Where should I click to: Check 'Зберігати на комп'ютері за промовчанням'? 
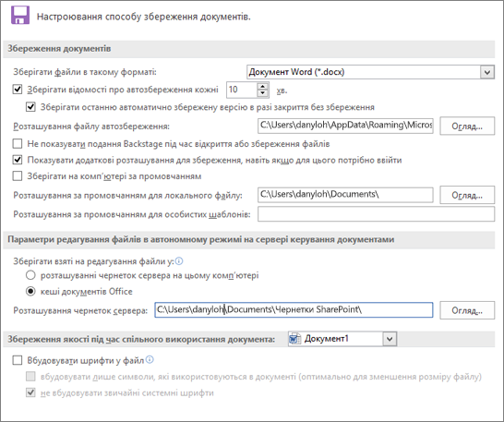pyautogui.click(x=18, y=176)
